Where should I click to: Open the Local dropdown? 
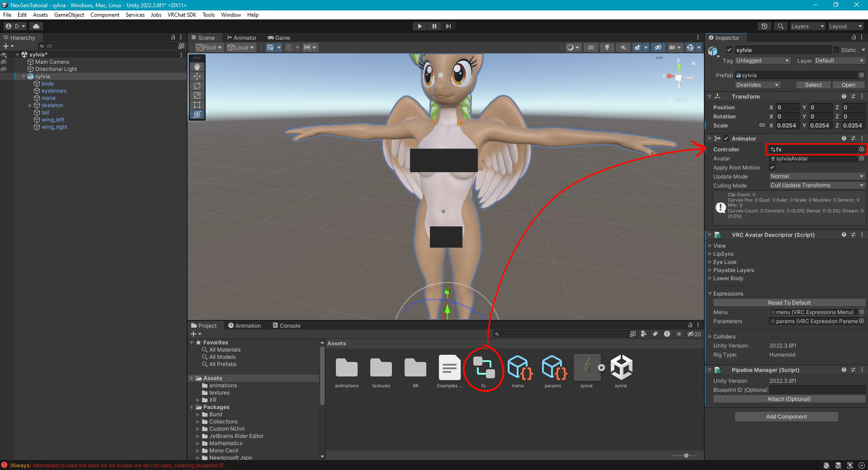[x=241, y=47]
